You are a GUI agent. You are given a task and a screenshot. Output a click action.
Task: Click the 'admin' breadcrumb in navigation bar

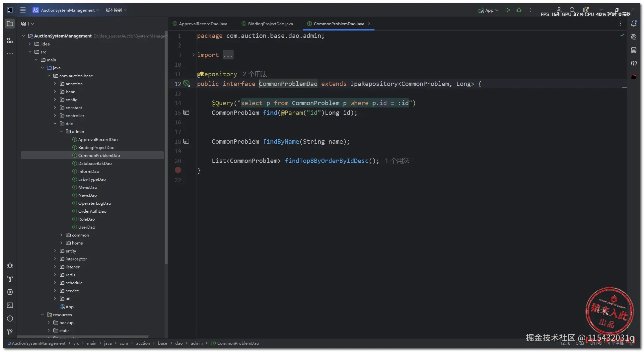pyautogui.click(x=197, y=343)
